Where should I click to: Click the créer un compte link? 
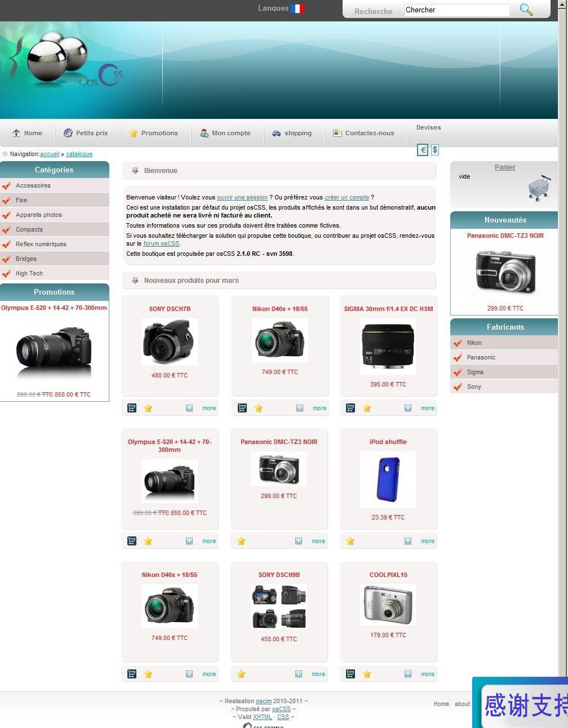347,197
